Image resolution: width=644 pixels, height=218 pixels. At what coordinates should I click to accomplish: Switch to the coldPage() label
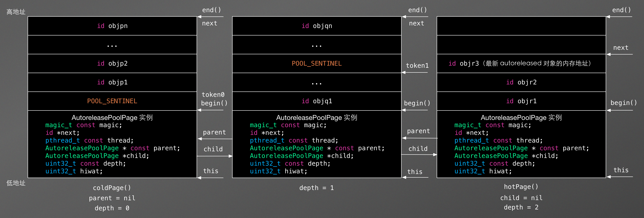coord(112,187)
